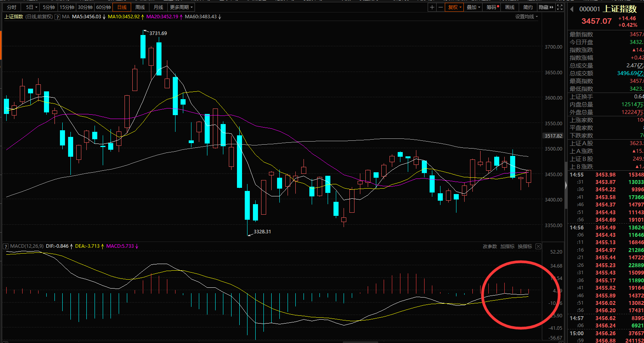Viewport: 644px width, 343px height.
Task: Collapse side panel with 隐藏 arrows button
Action: (546, 7)
